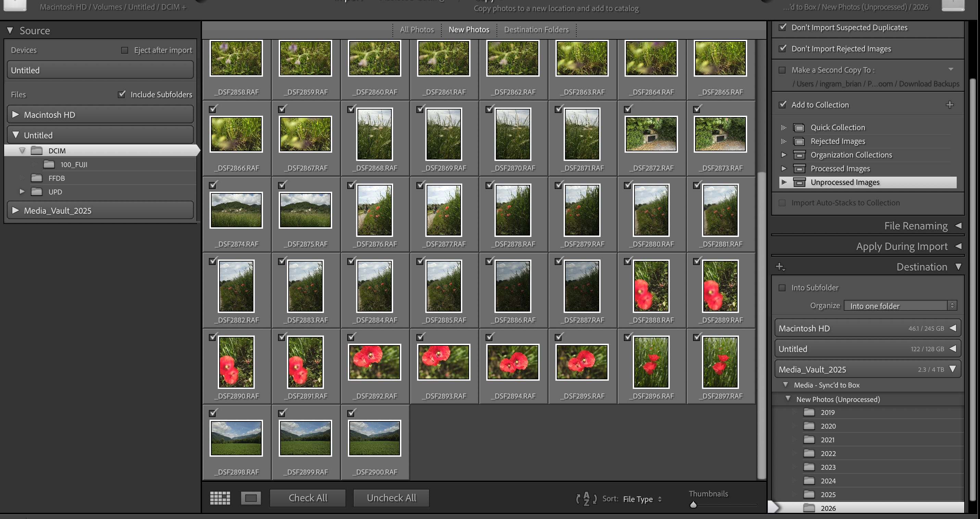
Task: Switch to grid view icon
Action: point(220,498)
